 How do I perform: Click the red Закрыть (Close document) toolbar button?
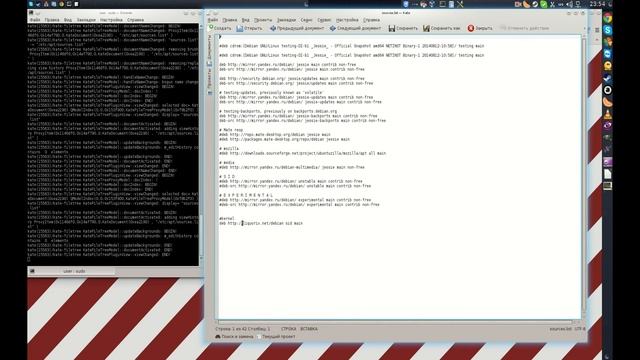pyautogui.click(x=480, y=28)
